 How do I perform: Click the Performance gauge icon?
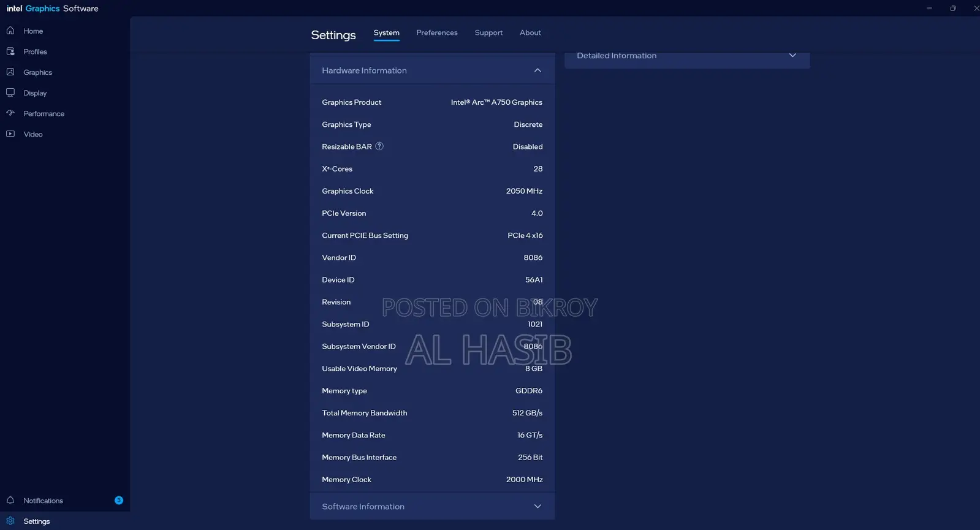point(10,113)
